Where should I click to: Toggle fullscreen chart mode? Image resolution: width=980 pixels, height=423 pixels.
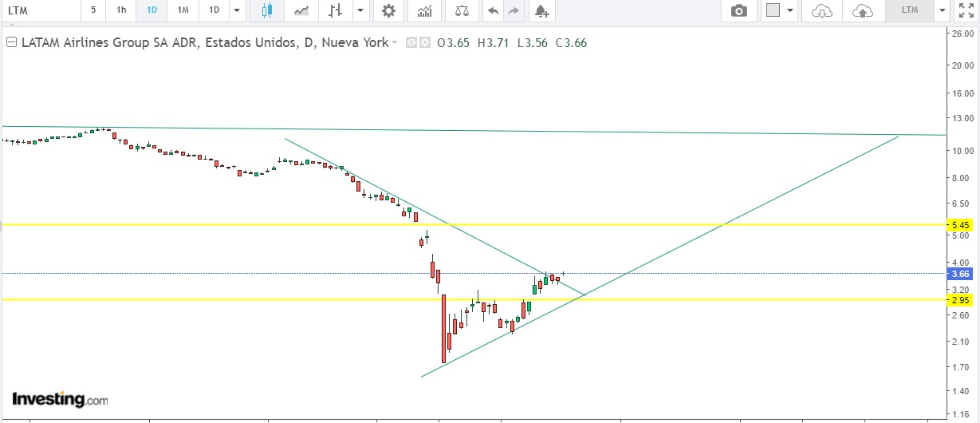tap(966, 10)
